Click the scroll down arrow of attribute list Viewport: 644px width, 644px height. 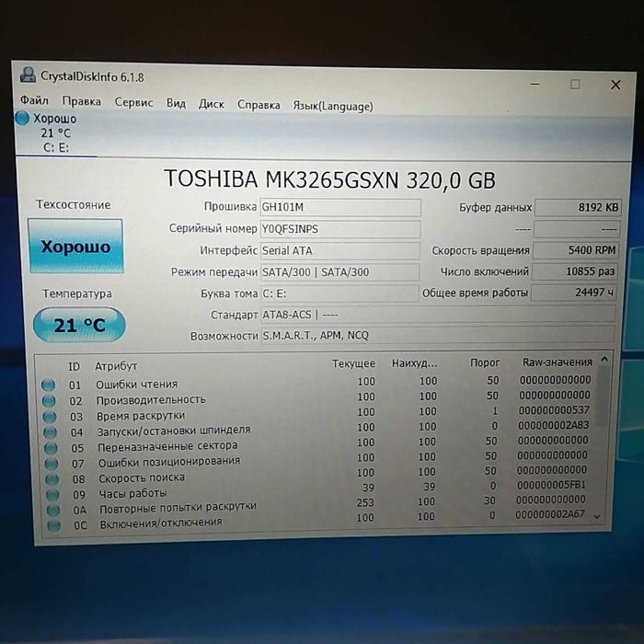pos(597,517)
